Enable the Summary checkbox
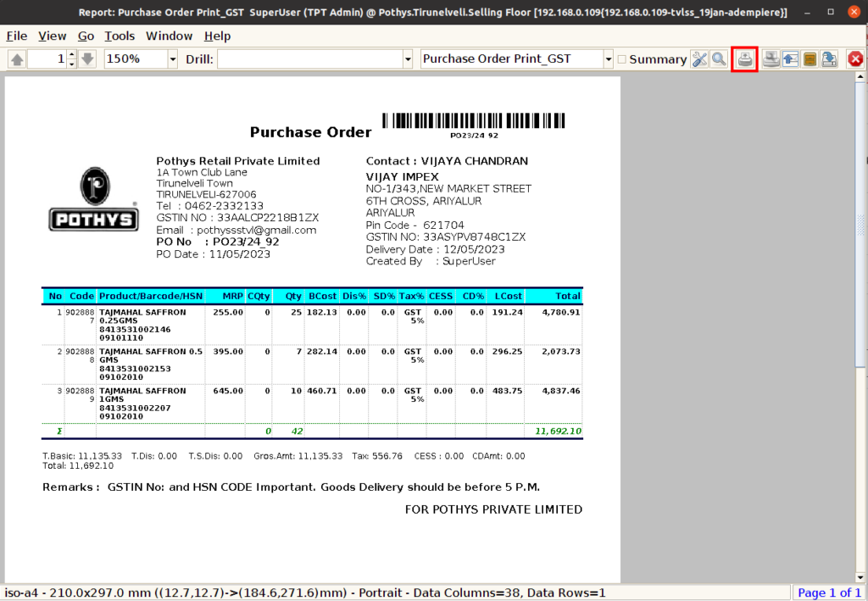This screenshot has width=868, height=601. [x=622, y=59]
